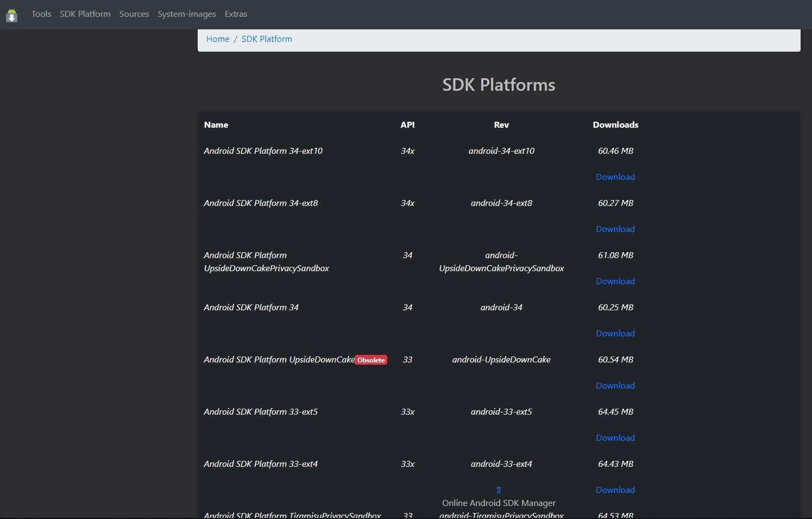Open the Extras nav item

pos(236,14)
